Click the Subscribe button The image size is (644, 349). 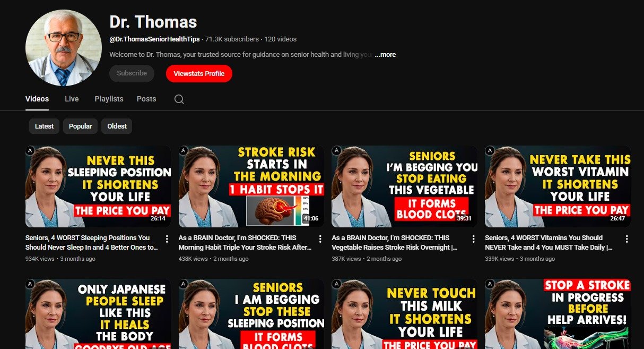tap(132, 73)
